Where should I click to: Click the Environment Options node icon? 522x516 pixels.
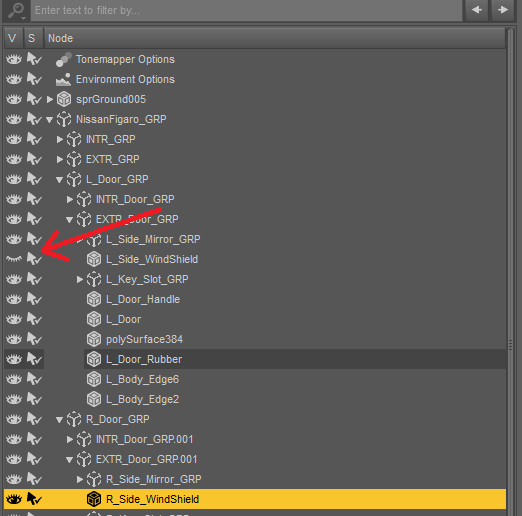tap(63, 79)
